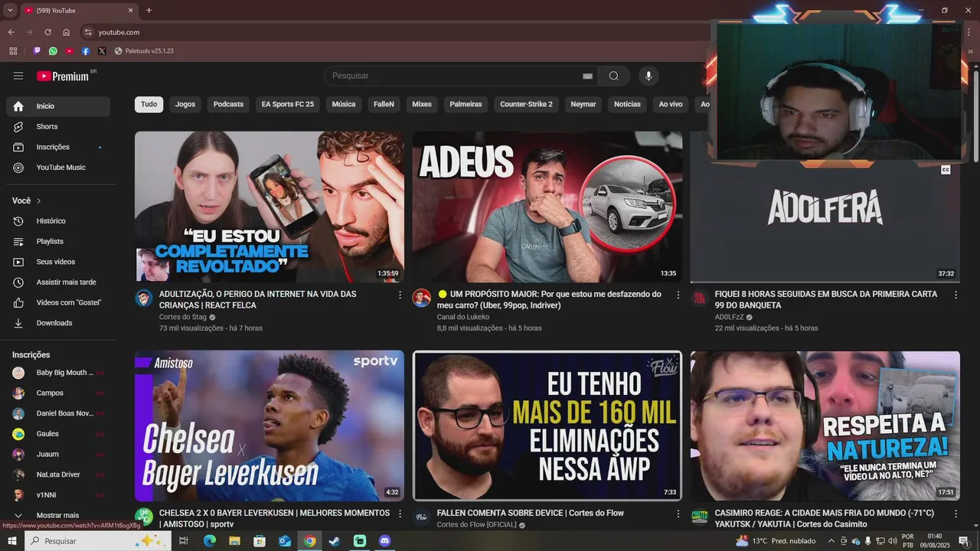Reload the page with the refresh icon
This screenshot has width=980, height=551.
(x=47, y=32)
